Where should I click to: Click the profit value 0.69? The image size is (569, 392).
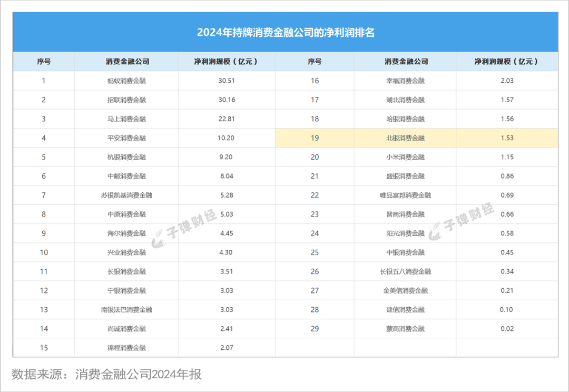point(507,195)
